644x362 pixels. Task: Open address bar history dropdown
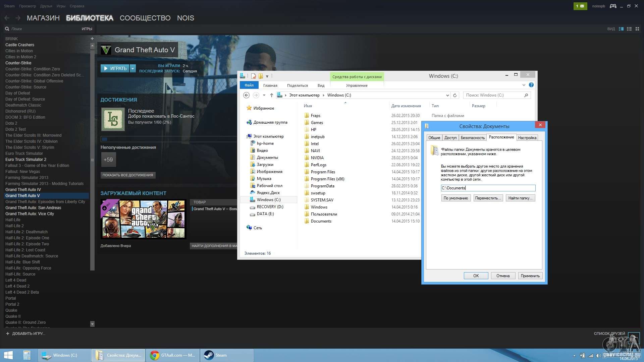(447, 95)
